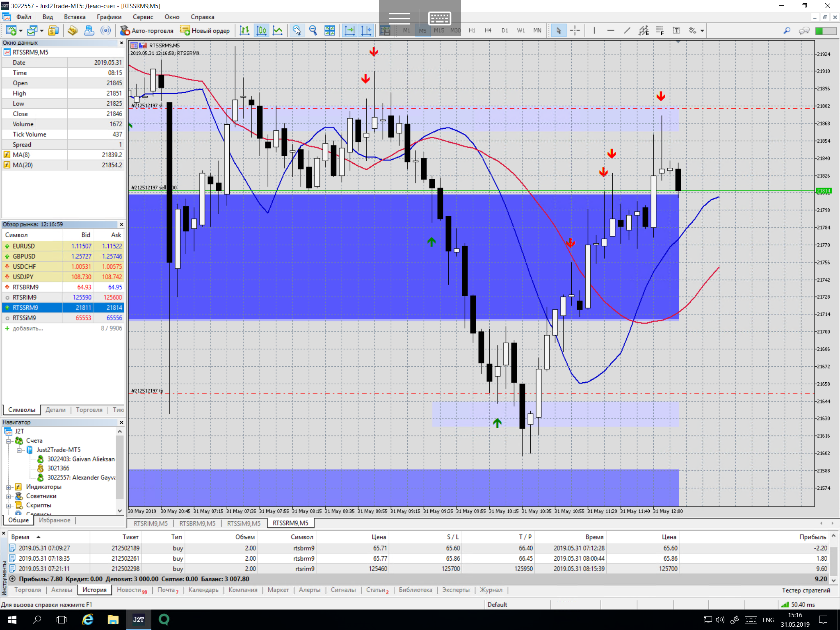Screen dimensions: 840x630
Task: Click the Новый ордер button
Action: 205,31
